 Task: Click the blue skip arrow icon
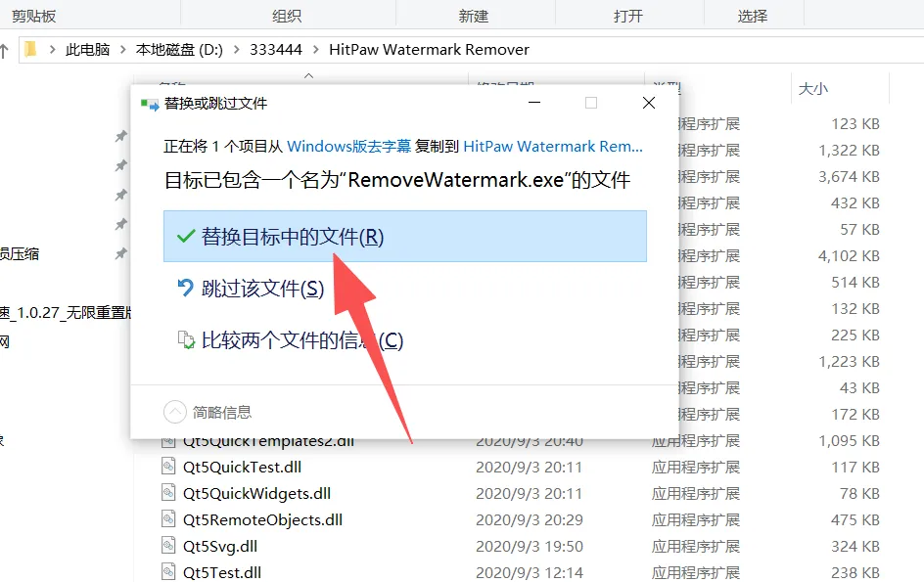click(x=186, y=288)
